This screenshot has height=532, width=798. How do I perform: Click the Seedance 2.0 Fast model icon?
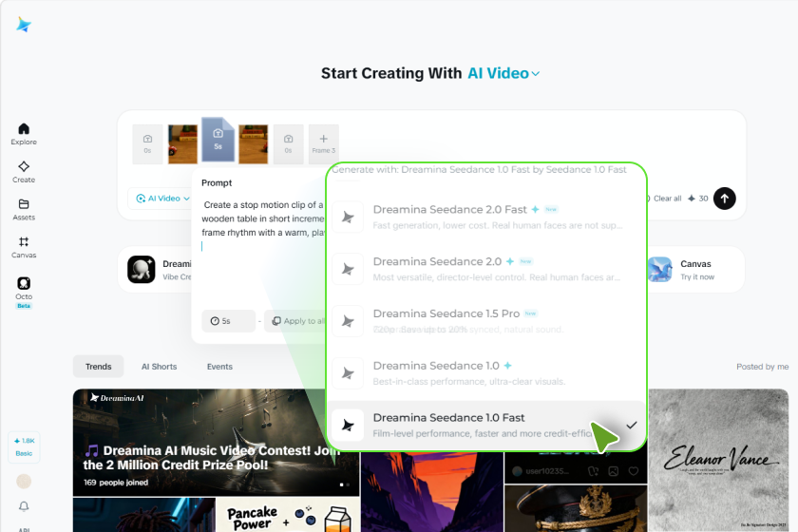pos(348,218)
